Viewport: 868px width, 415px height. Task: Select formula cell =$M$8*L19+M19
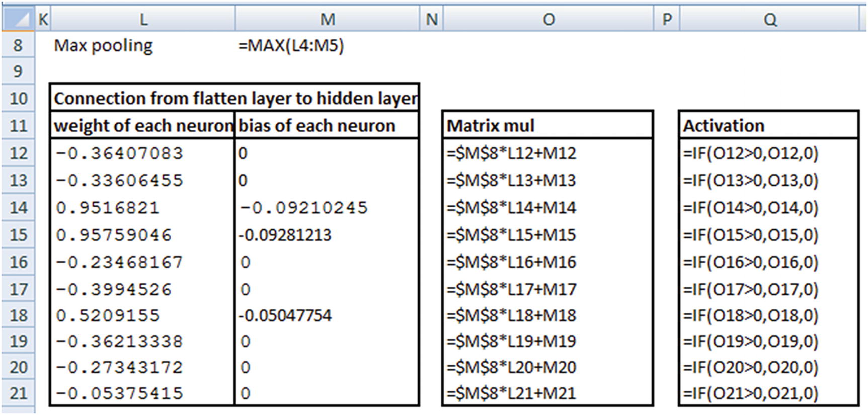pyautogui.click(x=548, y=341)
